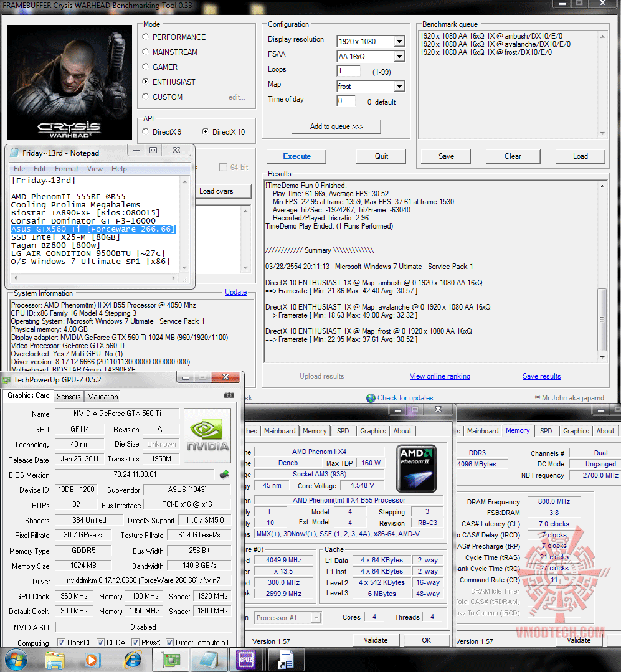Open the Map dropdown showing frost

pyautogui.click(x=399, y=87)
